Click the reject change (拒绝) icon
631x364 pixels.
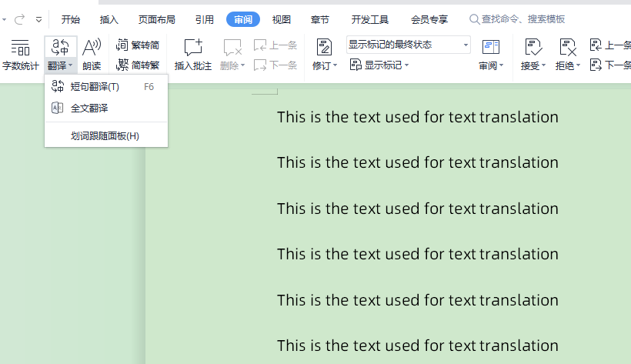pyautogui.click(x=568, y=48)
